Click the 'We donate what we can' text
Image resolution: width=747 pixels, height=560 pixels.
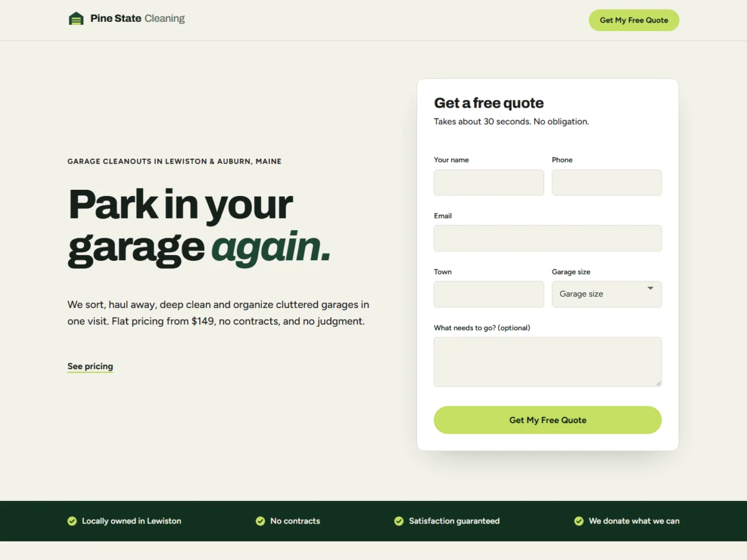pos(634,521)
